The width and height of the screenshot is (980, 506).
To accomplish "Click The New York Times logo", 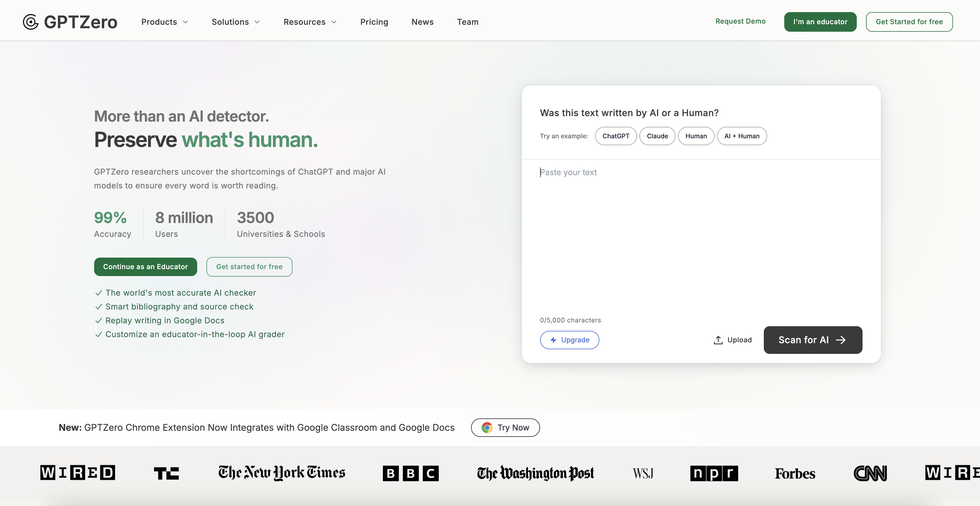I will [x=282, y=473].
